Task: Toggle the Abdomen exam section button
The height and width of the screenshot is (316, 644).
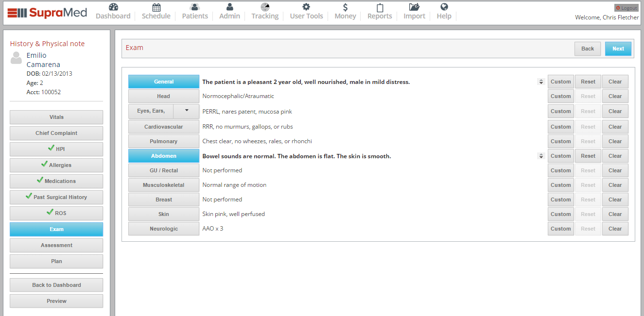Action: (x=164, y=156)
